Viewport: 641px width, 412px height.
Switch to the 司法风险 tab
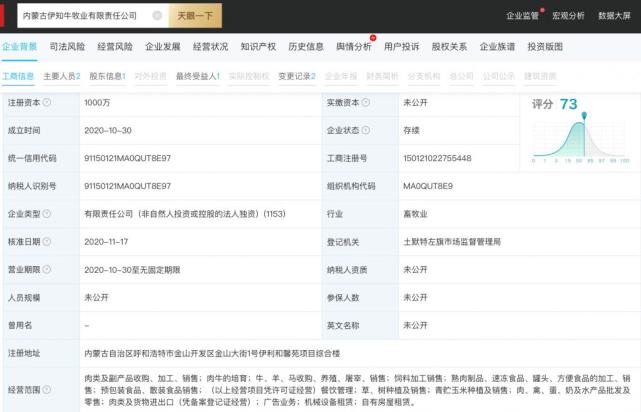click(67, 47)
